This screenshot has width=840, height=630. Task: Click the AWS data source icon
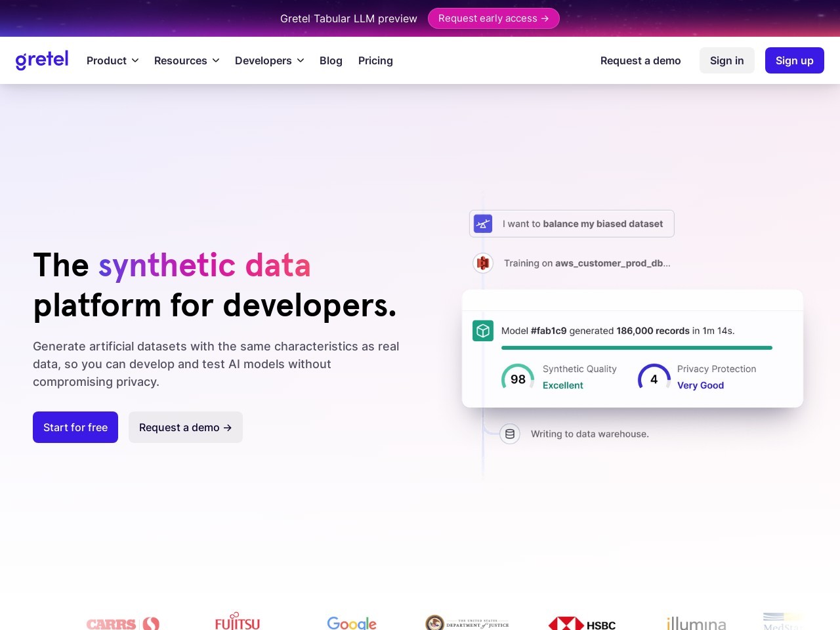coord(483,262)
